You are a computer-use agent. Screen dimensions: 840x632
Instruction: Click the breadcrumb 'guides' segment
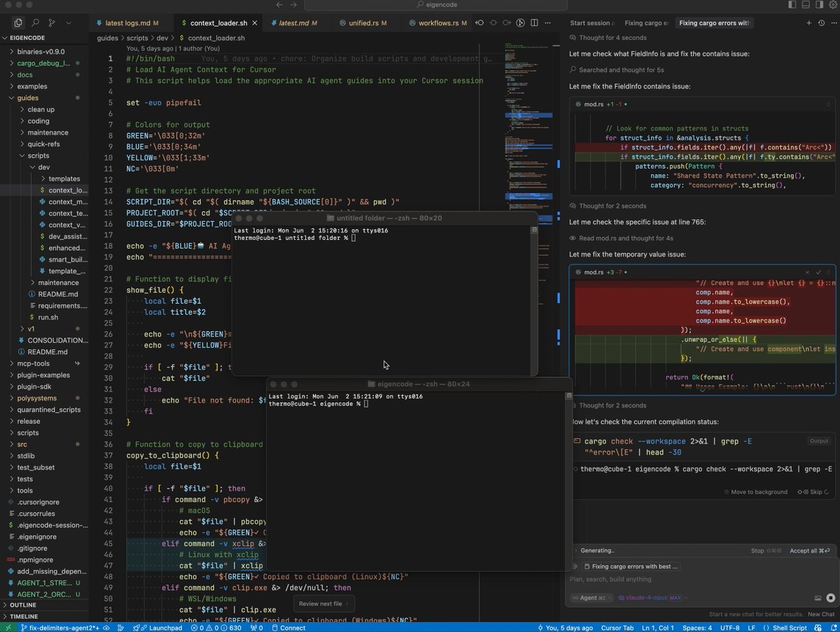click(x=108, y=38)
